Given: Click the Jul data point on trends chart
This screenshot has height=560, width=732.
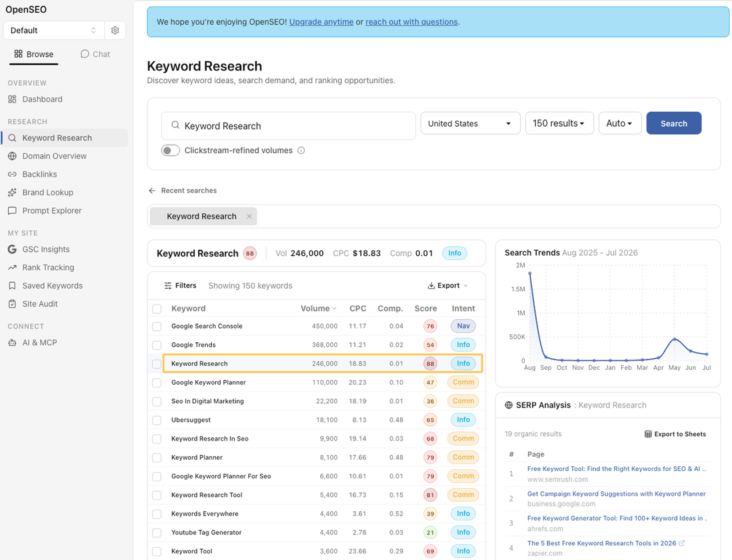Looking at the screenshot, I should [707, 354].
